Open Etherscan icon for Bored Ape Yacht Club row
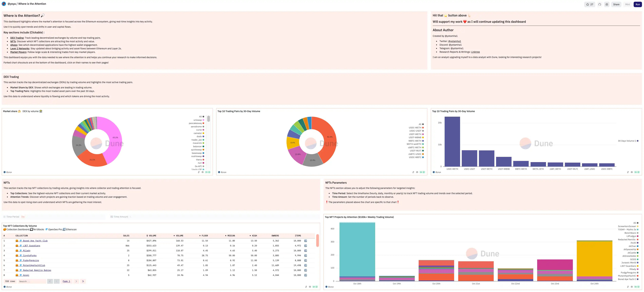The width and height of the screenshot is (644, 292). 306,241
